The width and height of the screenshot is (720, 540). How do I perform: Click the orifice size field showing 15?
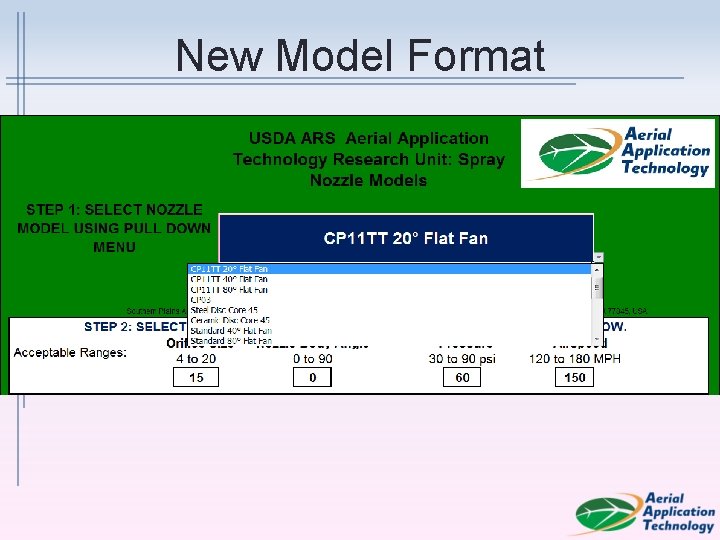click(196, 377)
